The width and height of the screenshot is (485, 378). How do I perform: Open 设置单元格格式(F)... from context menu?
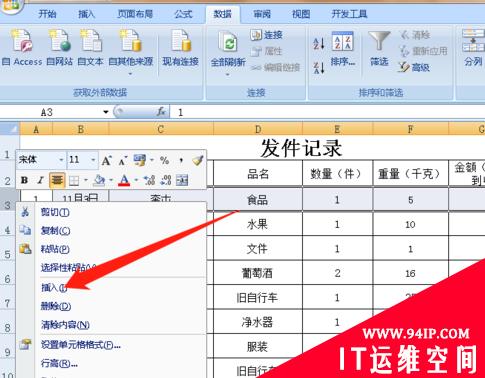click(111, 345)
